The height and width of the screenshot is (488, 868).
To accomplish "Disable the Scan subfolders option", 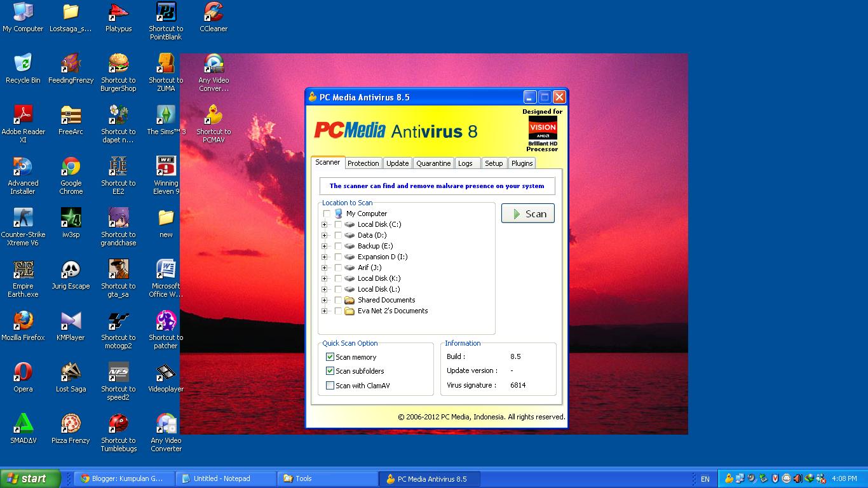I will 330,371.
